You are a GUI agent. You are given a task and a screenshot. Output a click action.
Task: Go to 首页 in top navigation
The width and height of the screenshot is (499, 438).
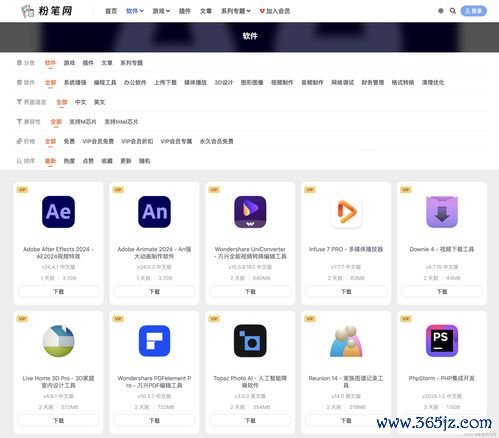click(111, 11)
